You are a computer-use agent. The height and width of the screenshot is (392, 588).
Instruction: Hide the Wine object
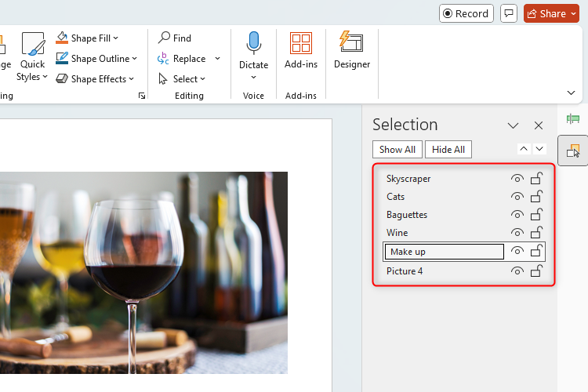coord(517,233)
